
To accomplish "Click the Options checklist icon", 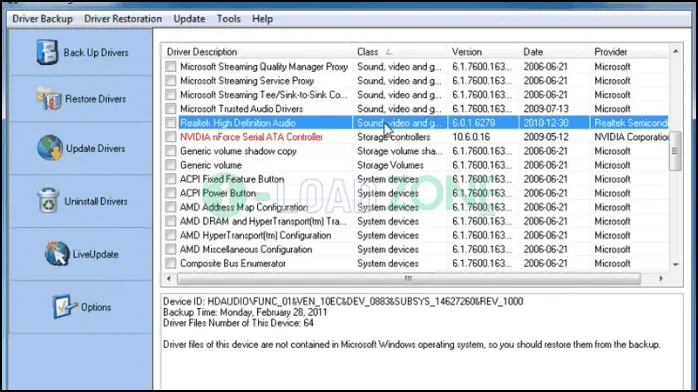I will pyautogui.click(x=65, y=307).
